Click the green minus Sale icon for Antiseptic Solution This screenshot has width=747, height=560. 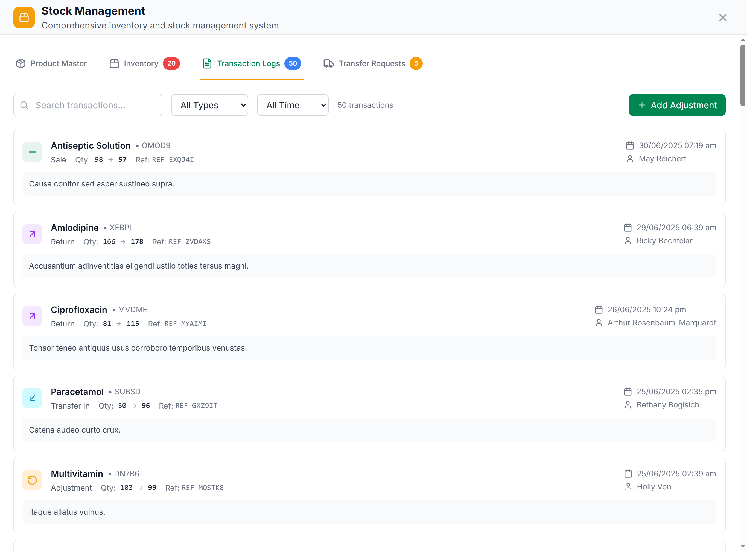(x=32, y=152)
